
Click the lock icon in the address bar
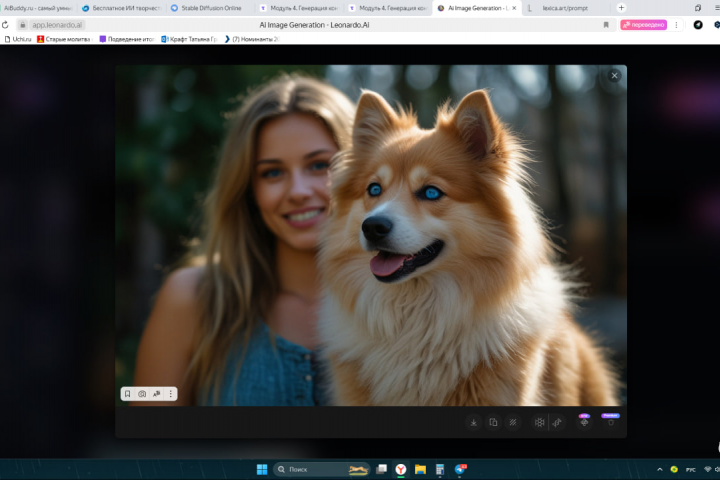(22, 25)
